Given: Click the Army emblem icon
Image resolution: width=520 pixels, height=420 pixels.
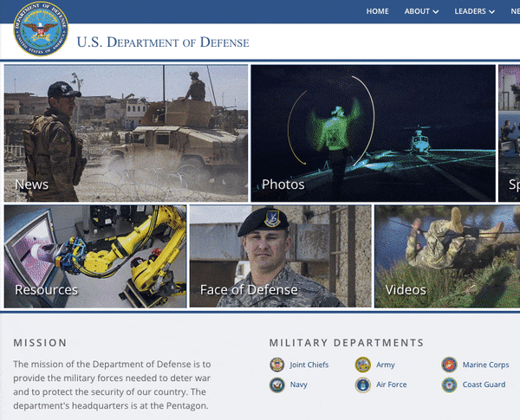Looking at the screenshot, I should click(x=363, y=365).
